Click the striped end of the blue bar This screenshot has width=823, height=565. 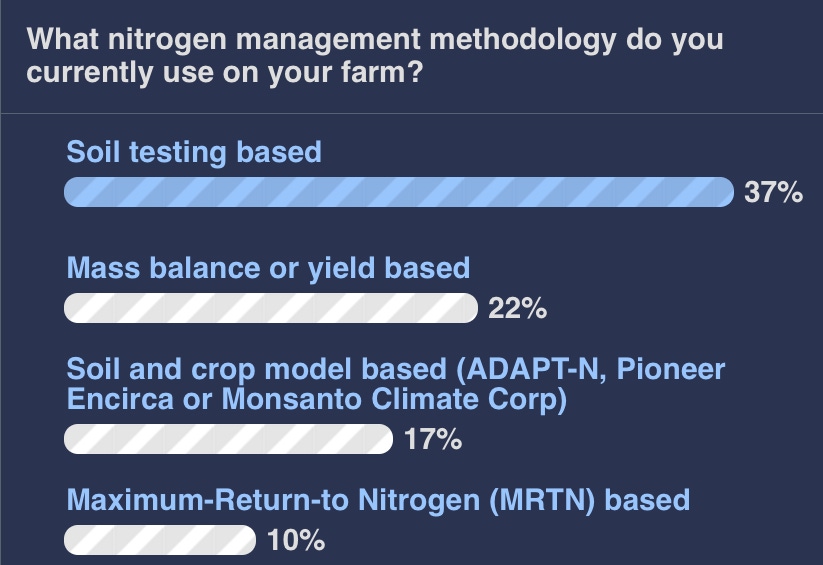[716, 192]
